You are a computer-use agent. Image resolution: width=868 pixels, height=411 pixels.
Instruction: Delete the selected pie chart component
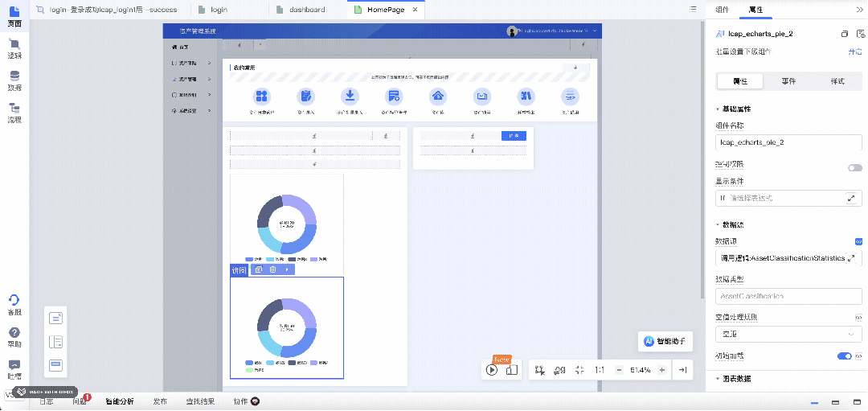coord(273,269)
